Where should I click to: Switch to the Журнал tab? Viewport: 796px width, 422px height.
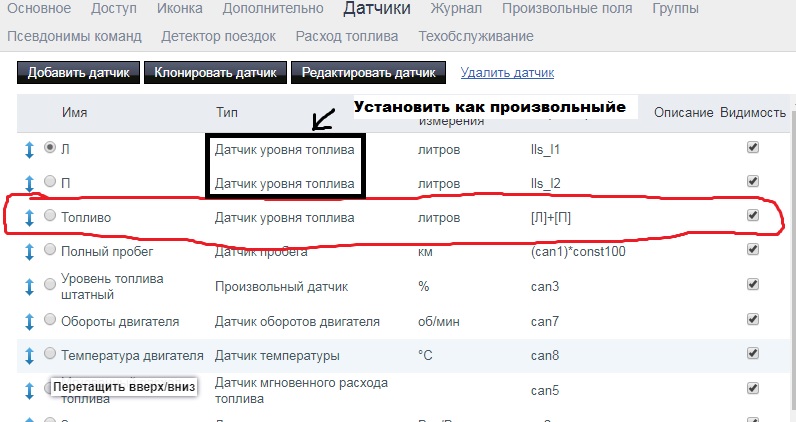(456, 9)
